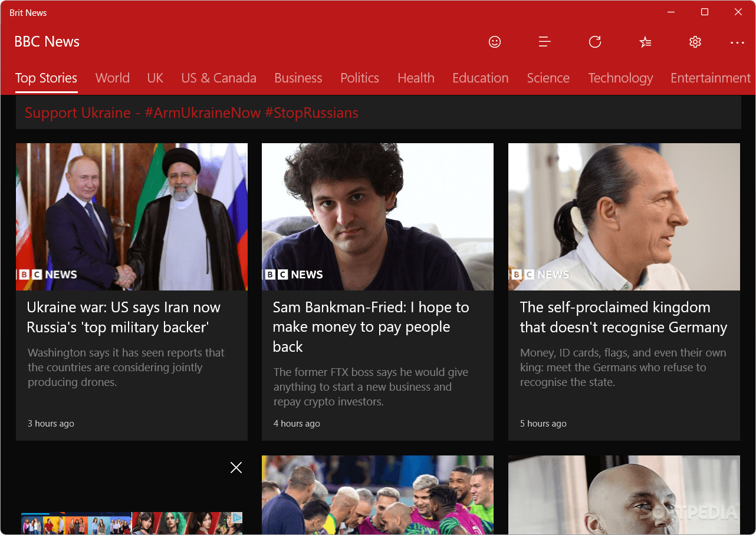
Task: Select the Top Stories tab
Action: (46, 78)
